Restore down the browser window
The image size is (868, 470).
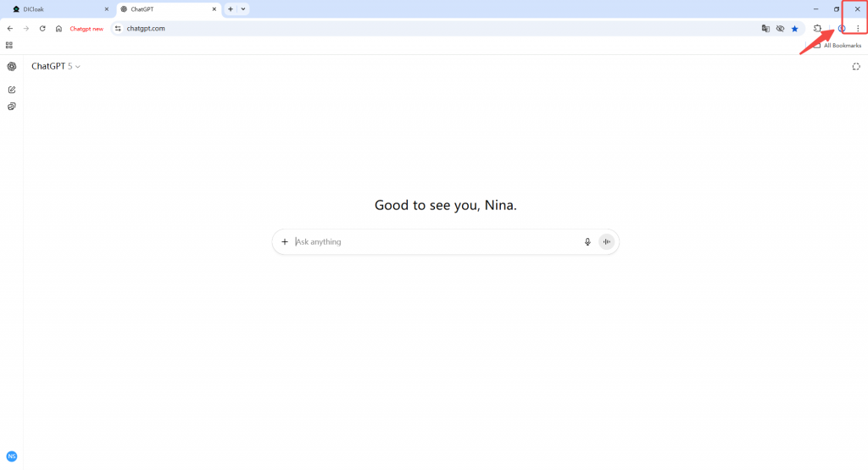tap(837, 9)
